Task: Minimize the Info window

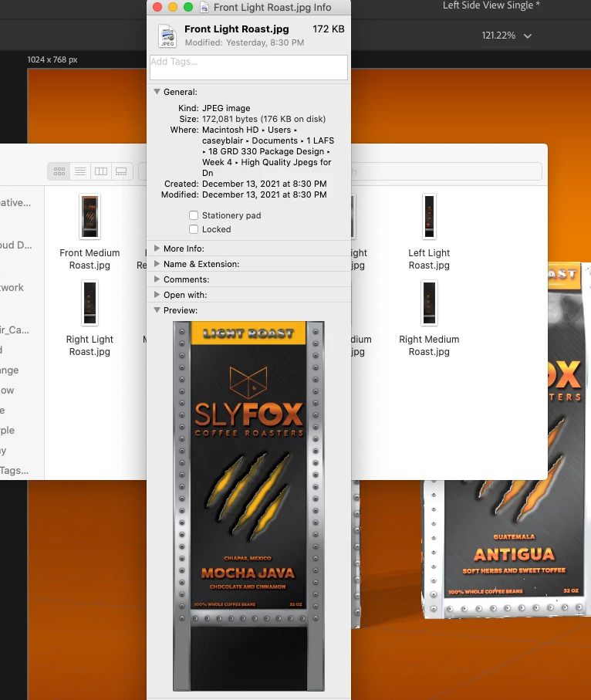Action: tap(173, 7)
